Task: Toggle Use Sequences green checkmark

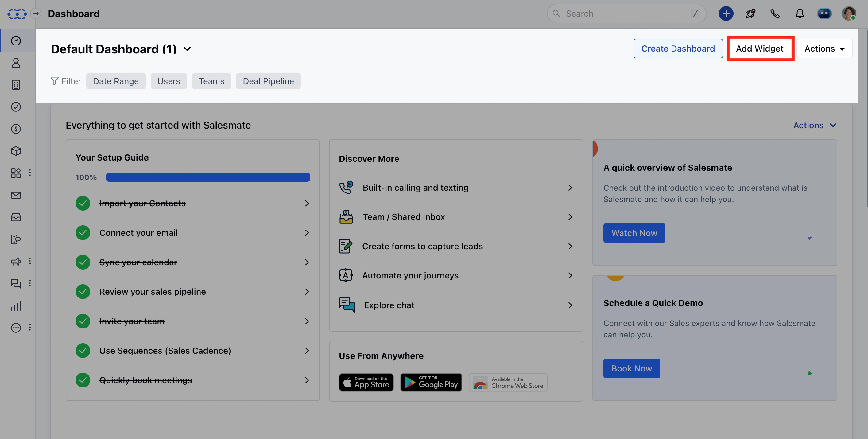Action: 83,351
